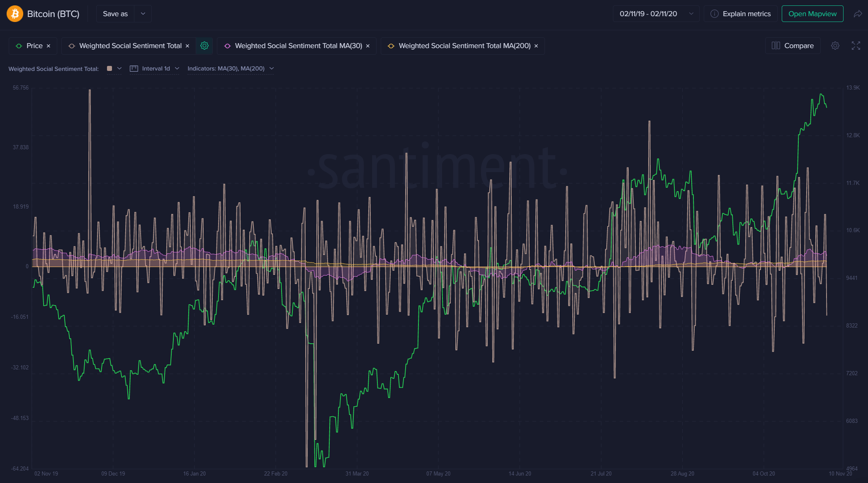This screenshot has height=483, width=868.
Task: Click the 31 Mar 20 x-axis label
Action: pos(357,473)
